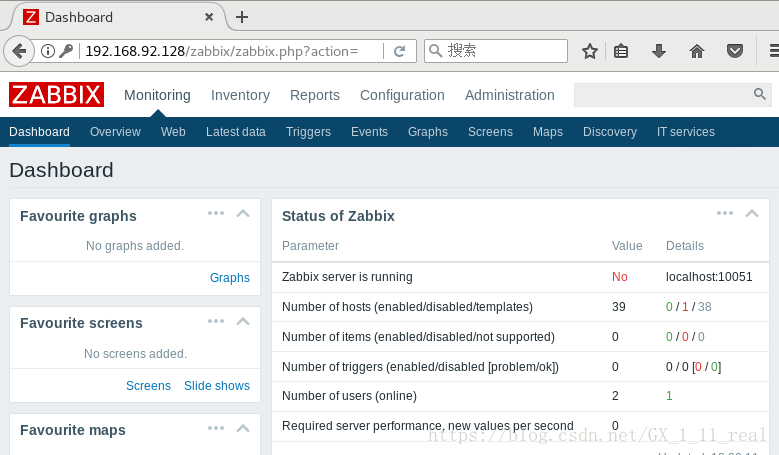Select Dashboard submenu tab
779x455 pixels.
pyautogui.click(x=39, y=132)
